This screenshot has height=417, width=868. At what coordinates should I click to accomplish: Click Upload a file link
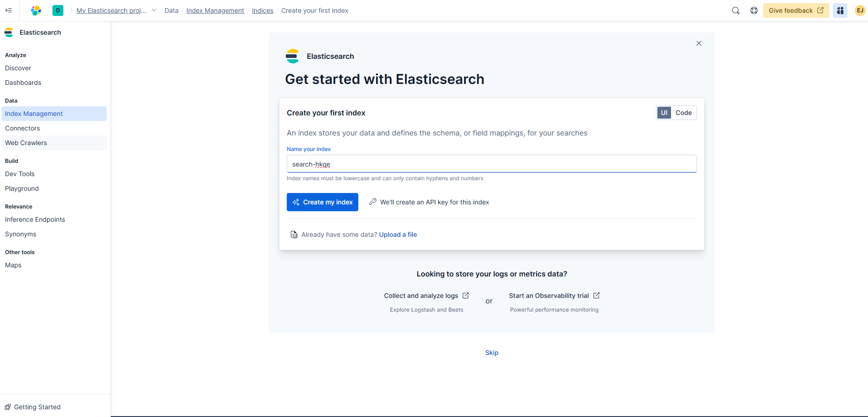click(398, 235)
